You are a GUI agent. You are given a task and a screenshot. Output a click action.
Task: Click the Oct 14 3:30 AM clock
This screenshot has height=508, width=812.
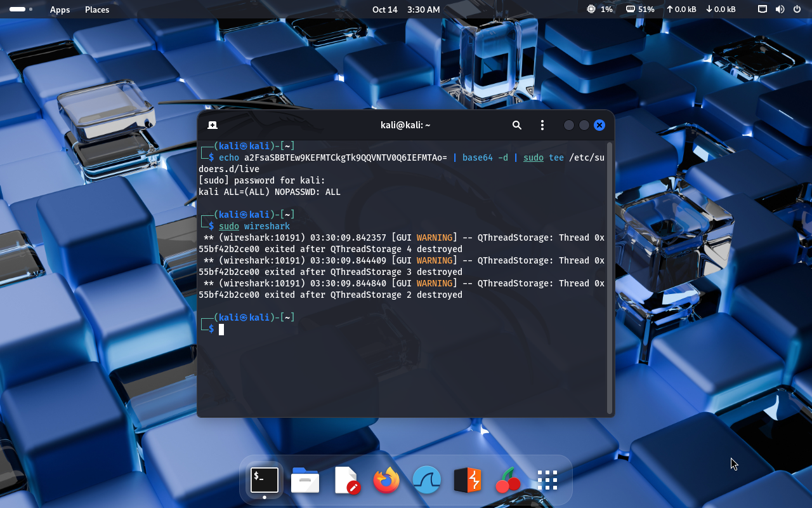point(406,10)
